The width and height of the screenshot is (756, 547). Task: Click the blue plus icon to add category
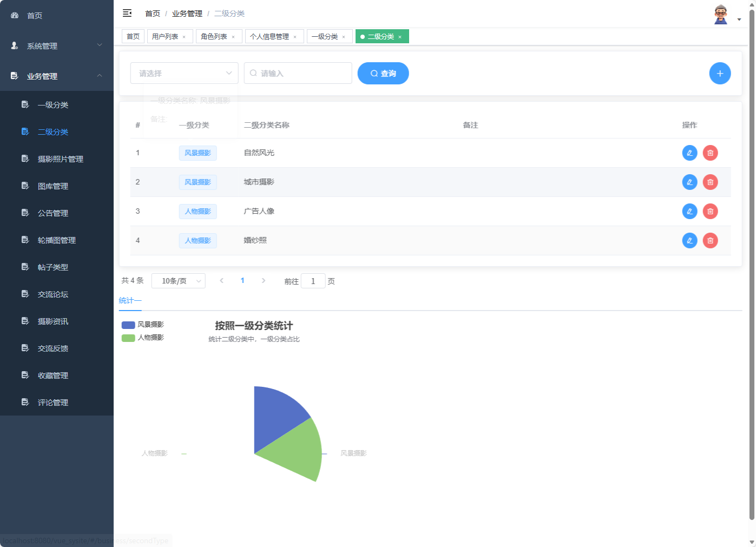tap(720, 73)
